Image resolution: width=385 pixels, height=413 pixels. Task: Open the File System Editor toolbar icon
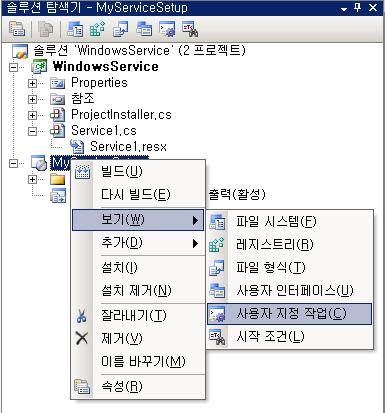[x=75, y=29]
